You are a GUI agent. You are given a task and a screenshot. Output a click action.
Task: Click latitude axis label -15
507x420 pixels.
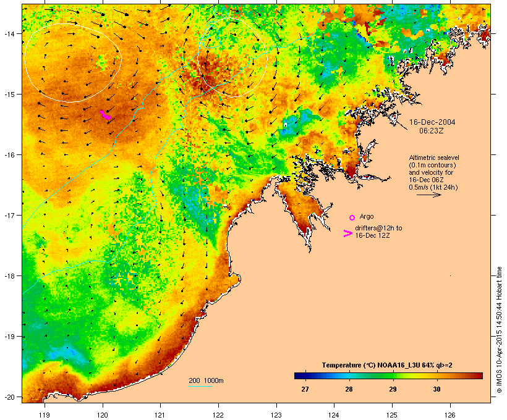[x=9, y=94]
